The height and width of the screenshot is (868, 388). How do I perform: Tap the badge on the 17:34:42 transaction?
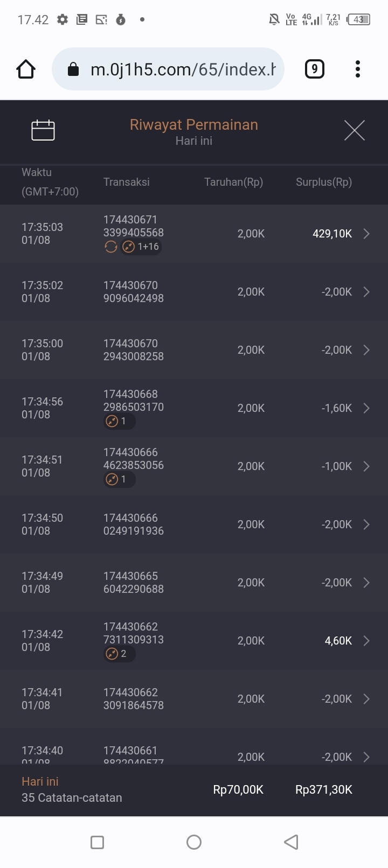[x=119, y=654]
